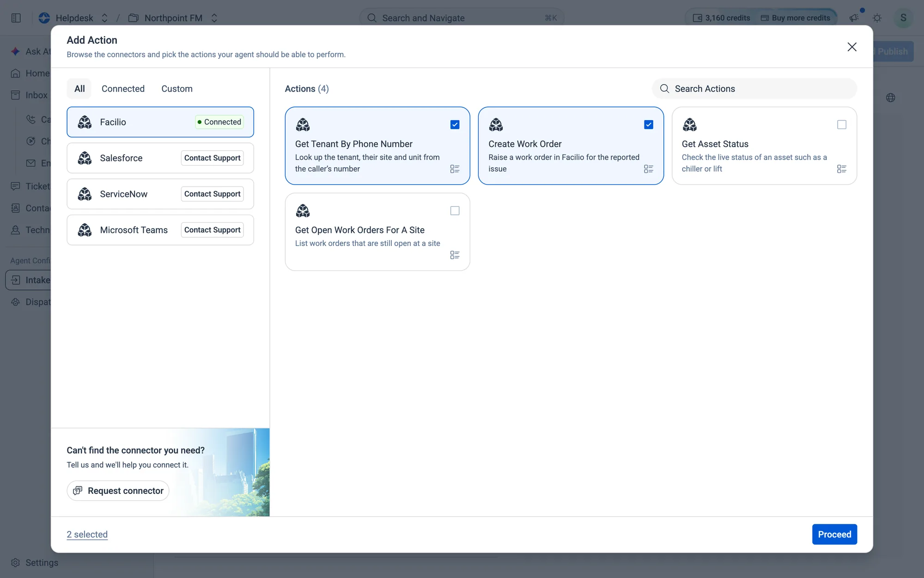Viewport: 924px width, 578px height.
Task: Click the logo on Get Tenant By Phone Number card
Action: tap(303, 125)
